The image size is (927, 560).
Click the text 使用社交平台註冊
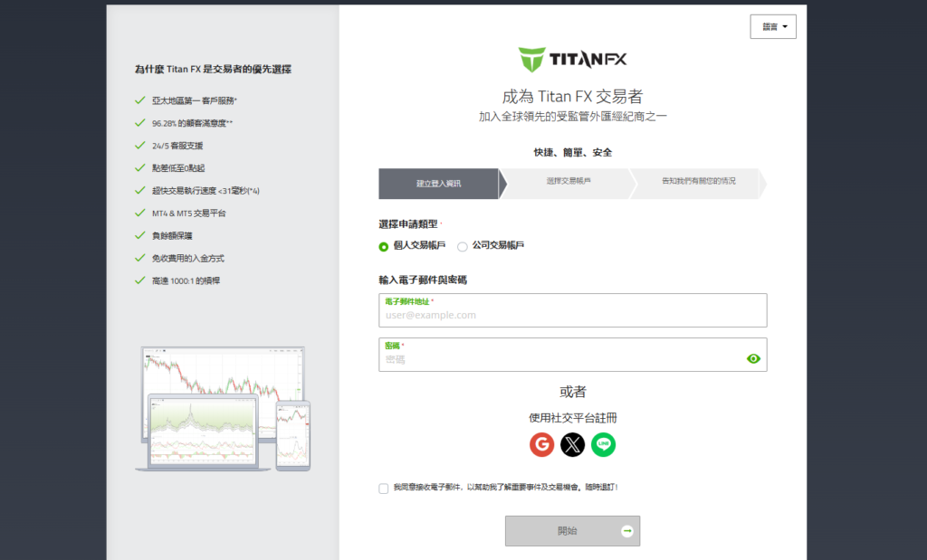tap(572, 418)
